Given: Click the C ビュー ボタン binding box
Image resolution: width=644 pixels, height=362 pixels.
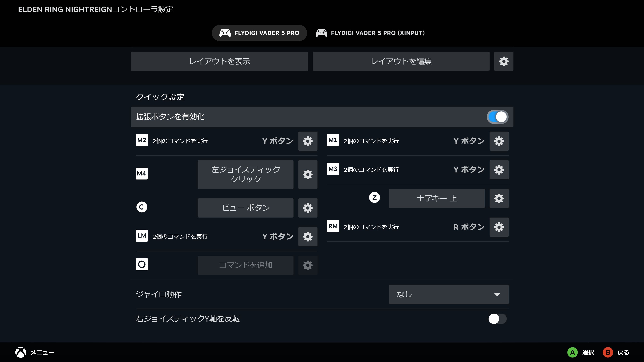Looking at the screenshot, I should [246, 208].
